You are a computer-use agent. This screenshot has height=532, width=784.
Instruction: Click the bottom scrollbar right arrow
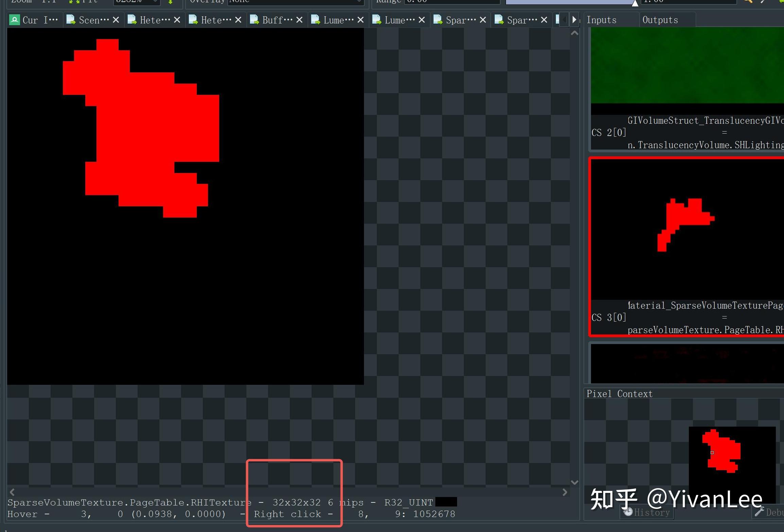565,492
